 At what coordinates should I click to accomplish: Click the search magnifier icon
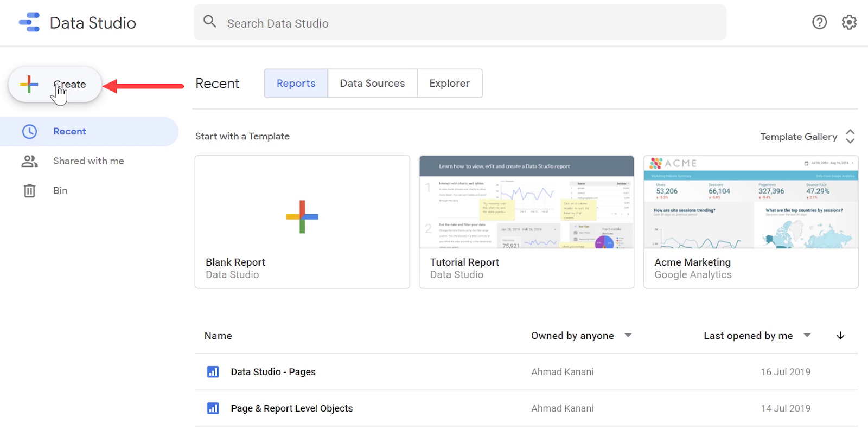click(209, 22)
